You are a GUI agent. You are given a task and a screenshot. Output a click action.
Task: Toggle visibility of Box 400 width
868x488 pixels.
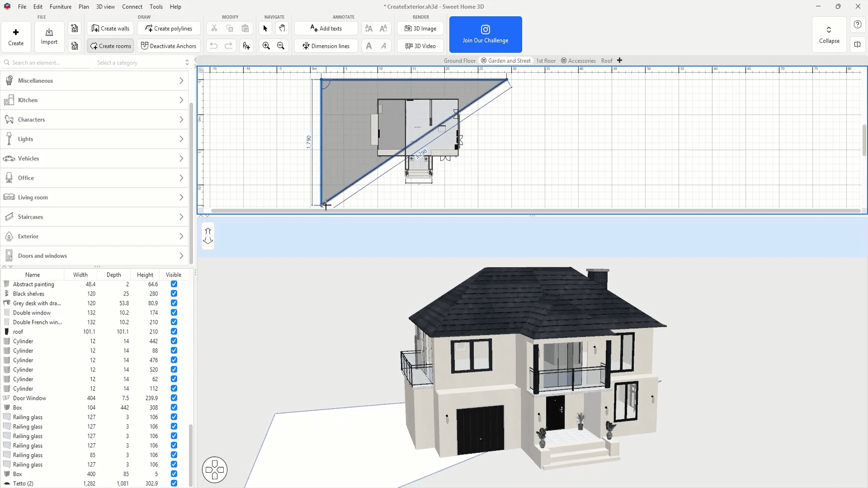click(x=174, y=474)
